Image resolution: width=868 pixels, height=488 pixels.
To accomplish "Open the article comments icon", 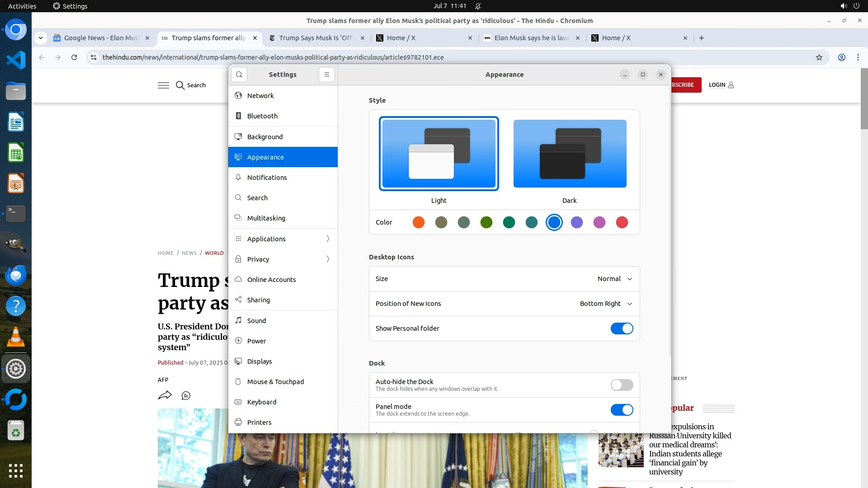I will point(186,396).
